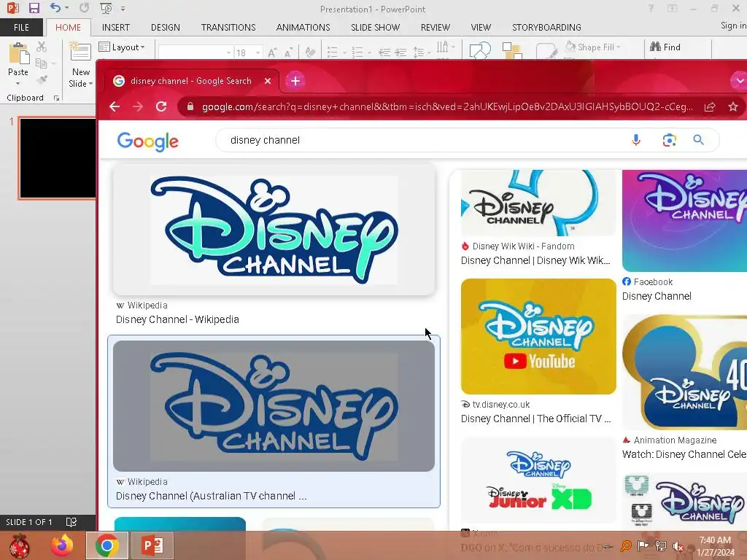Select the Disney Channel Australian TV channel image

[274, 405]
